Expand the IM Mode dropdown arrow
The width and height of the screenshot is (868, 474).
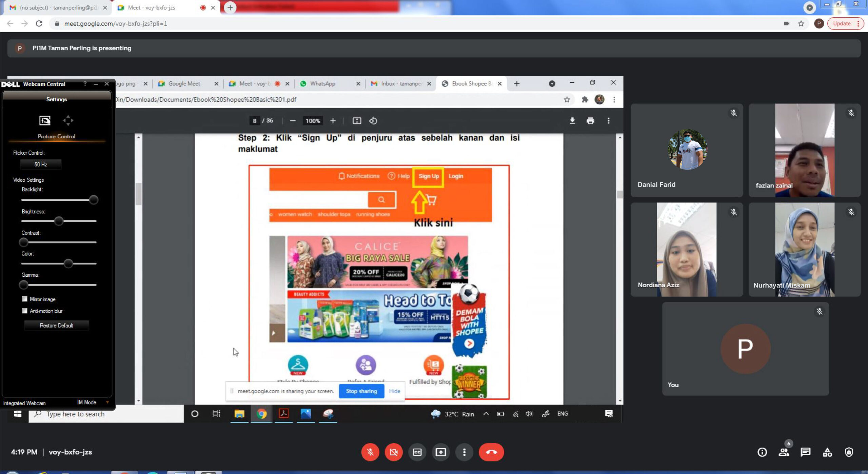click(x=107, y=402)
